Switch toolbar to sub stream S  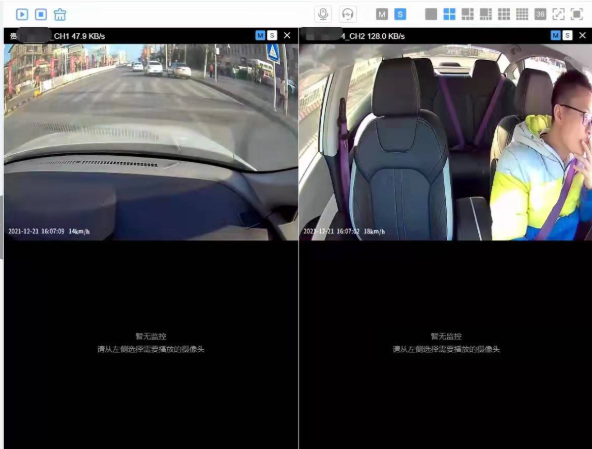pyautogui.click(x=400, y=14)
